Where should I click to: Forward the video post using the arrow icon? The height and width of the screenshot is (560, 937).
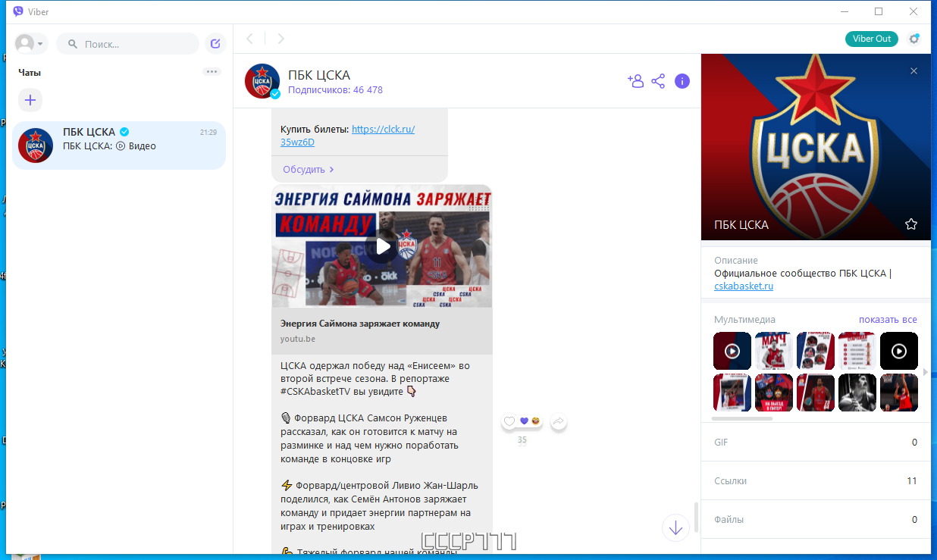coord(559,421)
